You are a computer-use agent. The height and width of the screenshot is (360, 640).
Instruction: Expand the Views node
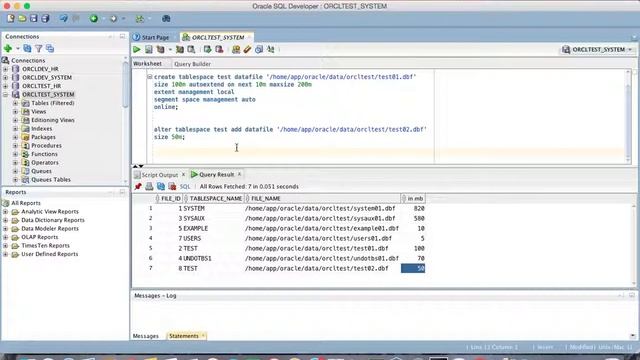[x=16, y=112]
